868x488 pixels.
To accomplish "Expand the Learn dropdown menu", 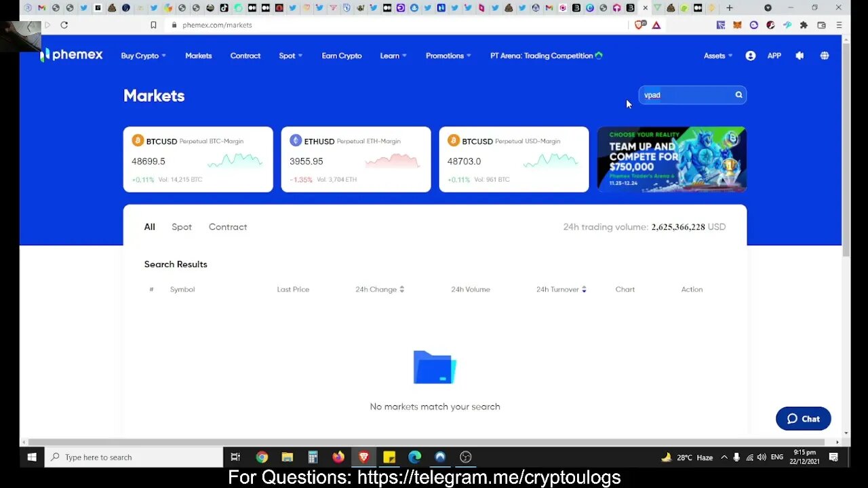I will pyautogui.click(x=393, y=56).
